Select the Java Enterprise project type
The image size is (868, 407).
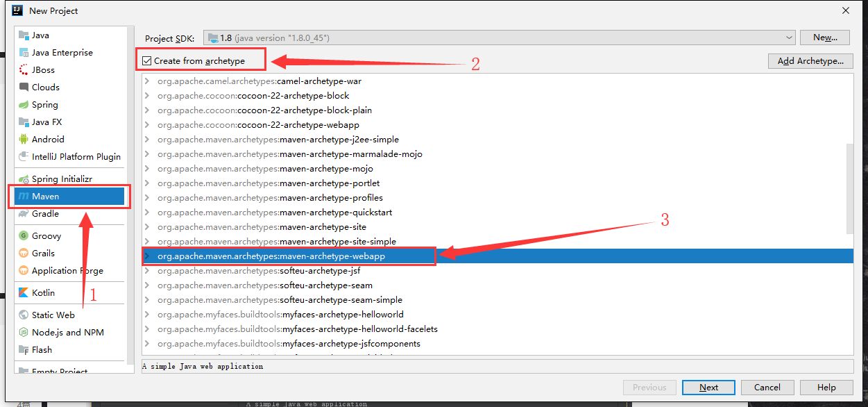pos(70,53)
